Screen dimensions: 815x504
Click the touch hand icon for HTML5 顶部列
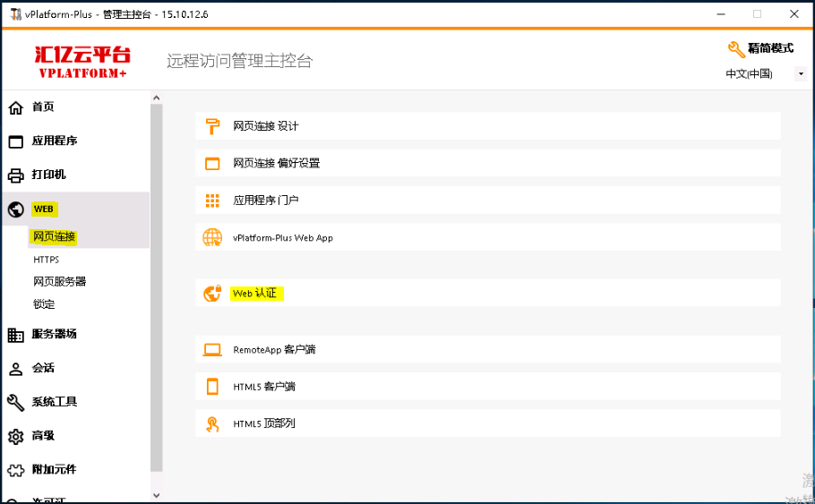[x=212, y=424]
